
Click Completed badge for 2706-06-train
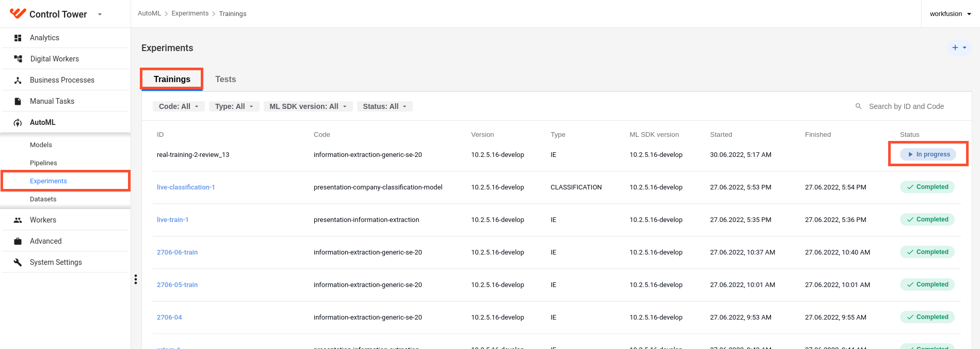tap(927, 252)
